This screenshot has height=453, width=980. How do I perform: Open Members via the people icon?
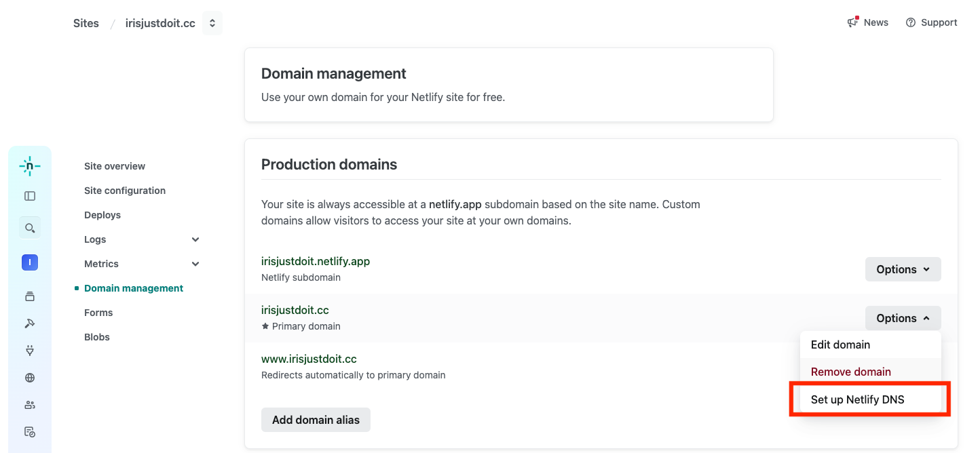tap(30, 405)
